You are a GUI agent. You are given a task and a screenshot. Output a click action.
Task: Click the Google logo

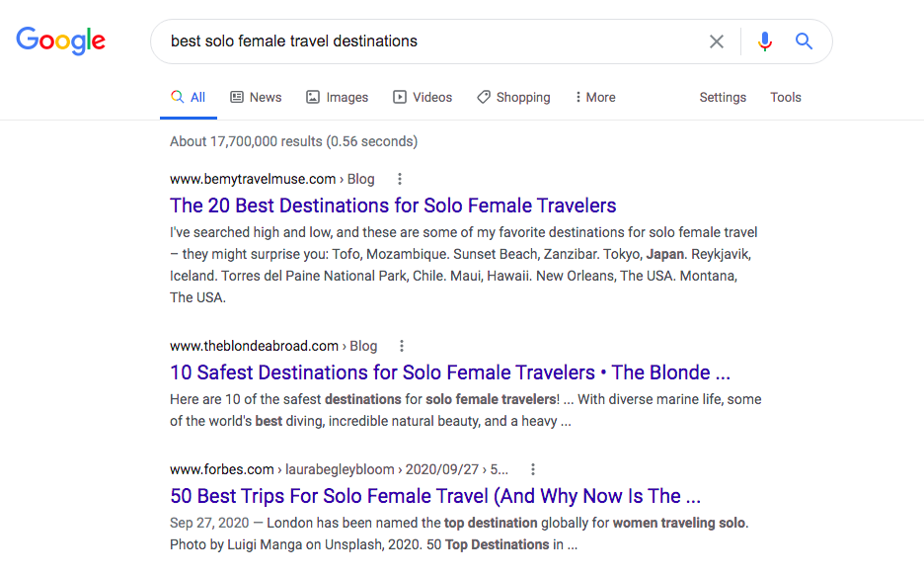click(60, 41)
